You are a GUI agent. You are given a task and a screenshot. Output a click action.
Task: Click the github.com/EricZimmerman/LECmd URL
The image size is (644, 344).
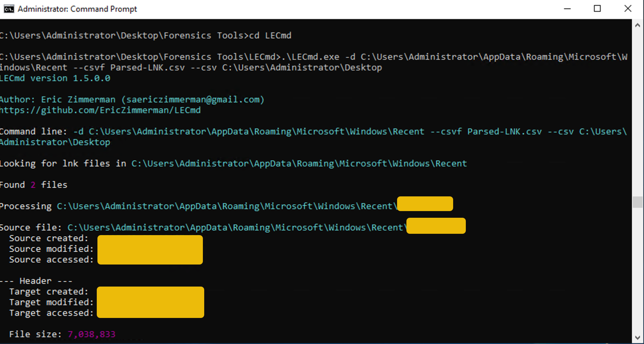coord(100,110)
